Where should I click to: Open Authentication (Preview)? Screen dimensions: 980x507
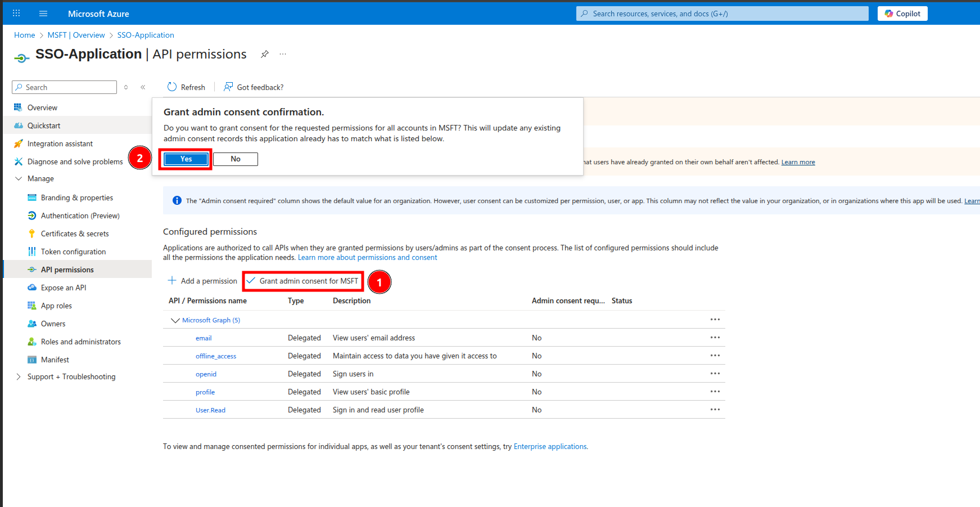pyautogui.click(x=80, y=216)
